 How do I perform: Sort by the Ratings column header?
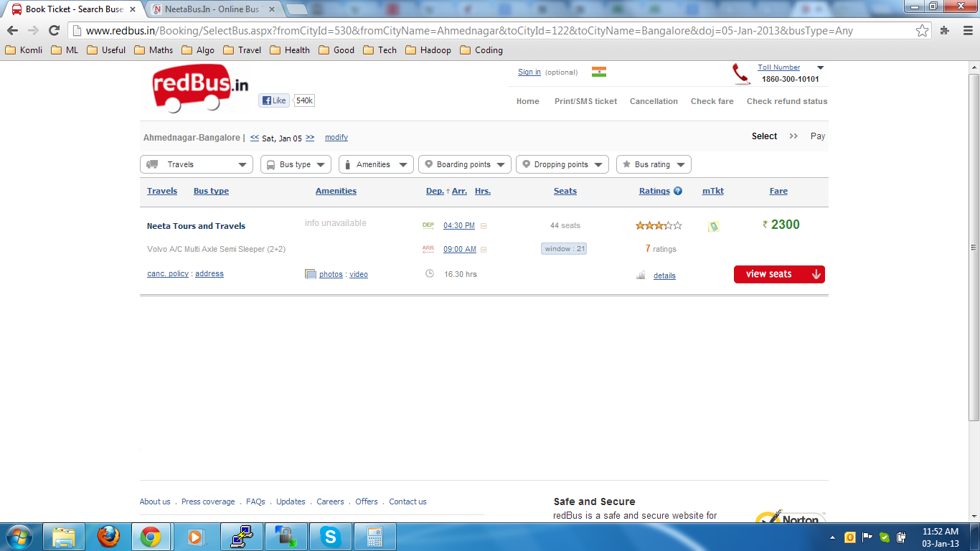tap(654, 191)
